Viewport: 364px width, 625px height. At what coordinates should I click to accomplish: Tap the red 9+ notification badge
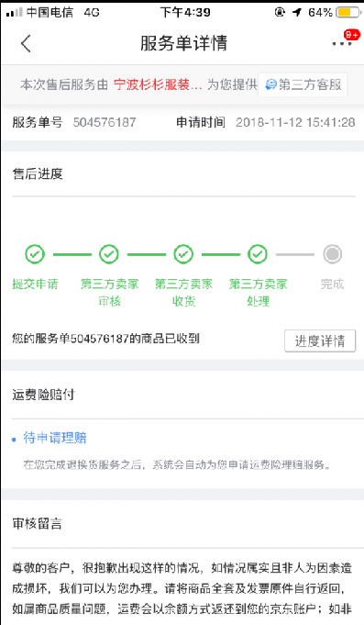pyautogui.click(x=352, y=35)
